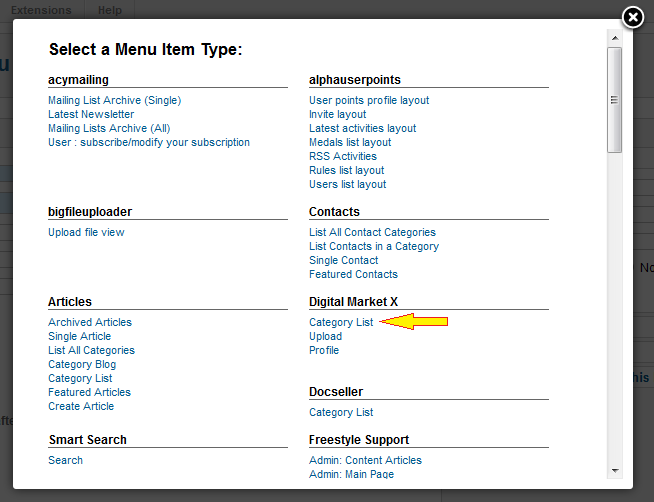Screen dimensions: 654x502
Task: Select User points profile layout
Action: tap(369, 100)
